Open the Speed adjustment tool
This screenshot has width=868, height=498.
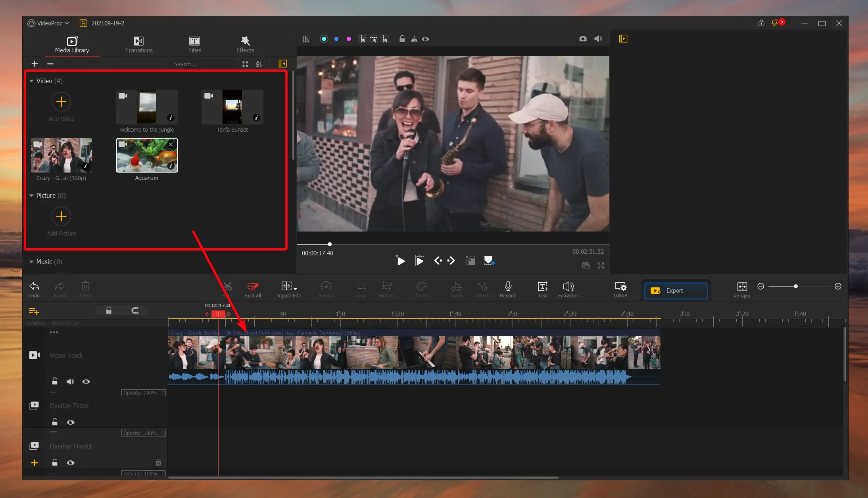pyautogui.click(x=325, y=289)
